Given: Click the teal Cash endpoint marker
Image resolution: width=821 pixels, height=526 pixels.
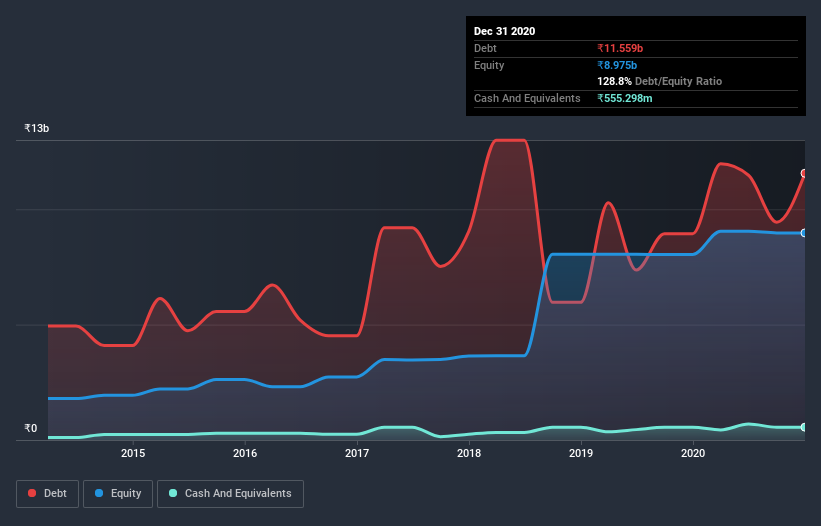Looking at the screenshot, I should click(804, 428).
